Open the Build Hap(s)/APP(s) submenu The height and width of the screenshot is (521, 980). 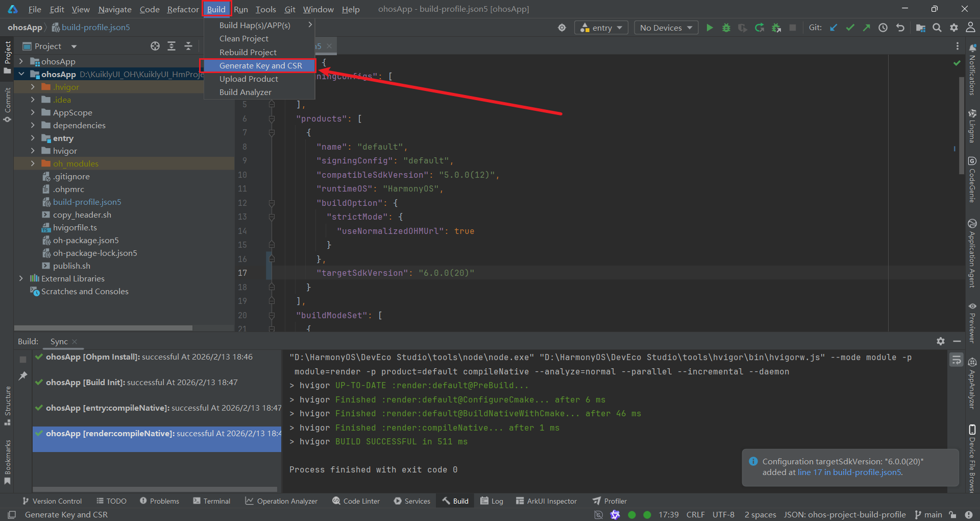(x=259, y=25)
